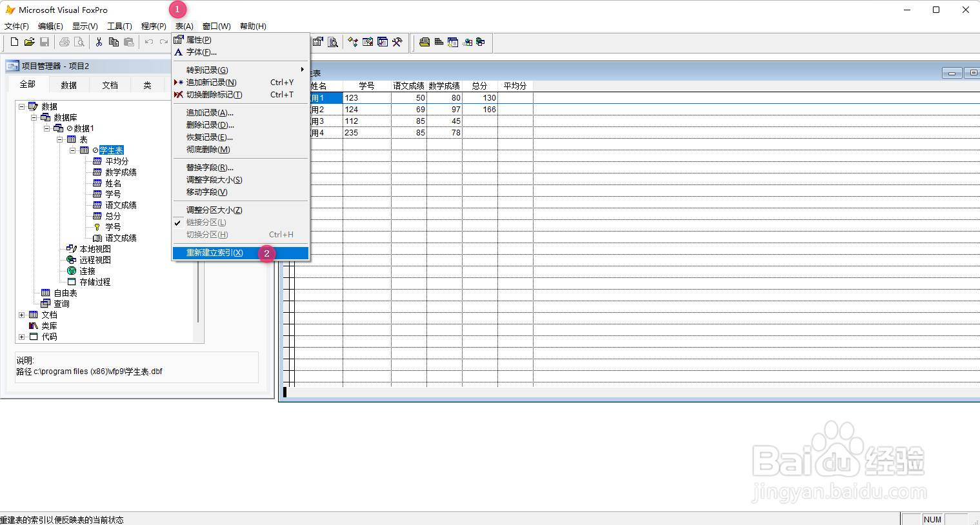The width and height of the screenshot is (980, 525).
Task: Click the 本地视图 local views icon
Action: click(x=72, y=248)
